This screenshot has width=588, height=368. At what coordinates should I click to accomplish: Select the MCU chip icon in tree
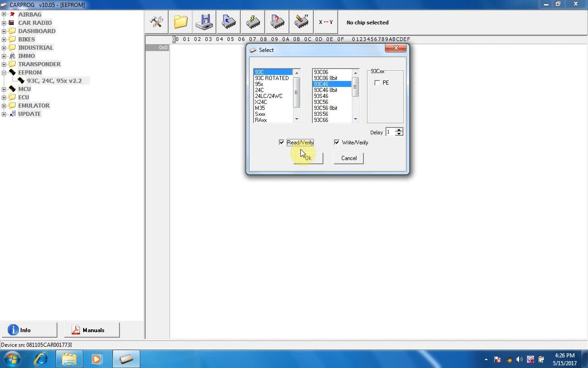12,89
